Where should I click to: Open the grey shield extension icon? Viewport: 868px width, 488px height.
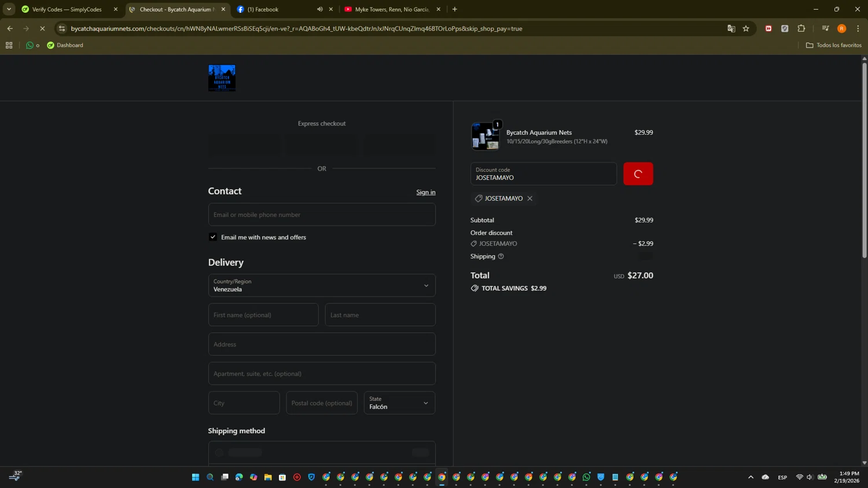point(785,28)
